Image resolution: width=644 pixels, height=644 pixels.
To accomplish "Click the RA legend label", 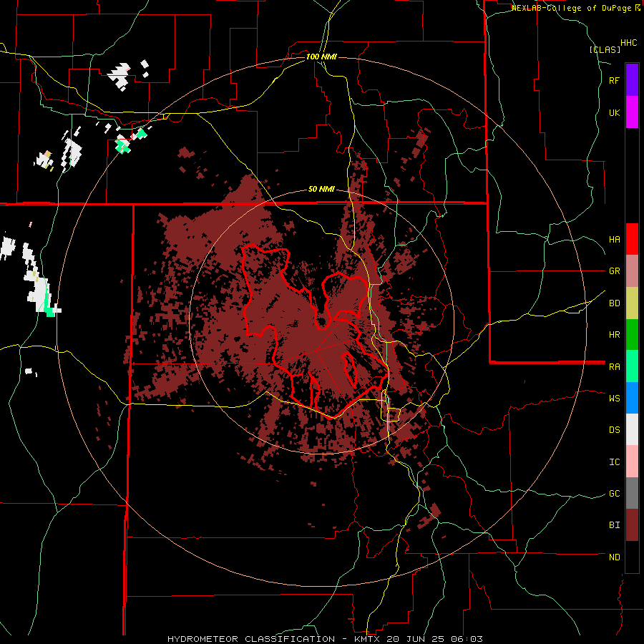I will pos(614,367).
